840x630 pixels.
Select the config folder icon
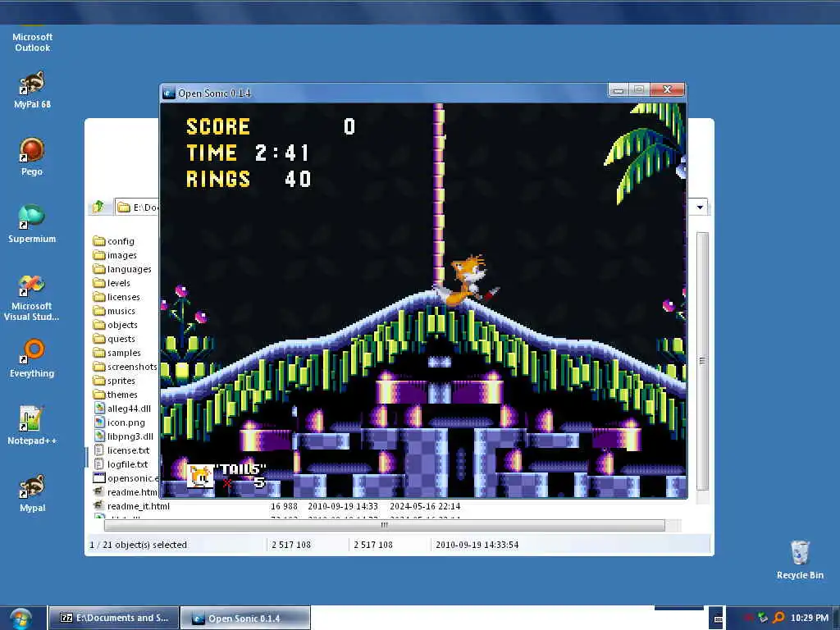click(x=98, y=240)
